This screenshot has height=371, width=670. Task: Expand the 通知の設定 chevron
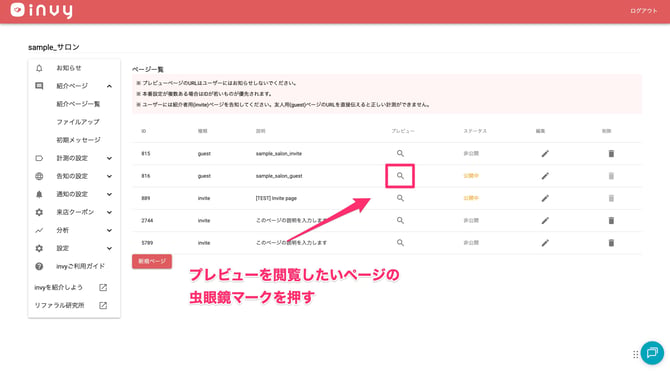click(x=109, y=194)
